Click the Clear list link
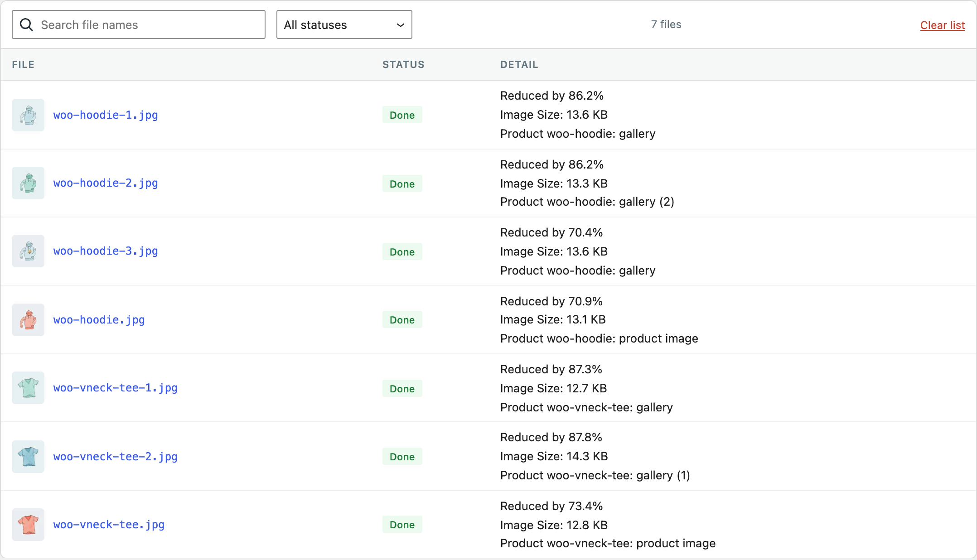 943,25
